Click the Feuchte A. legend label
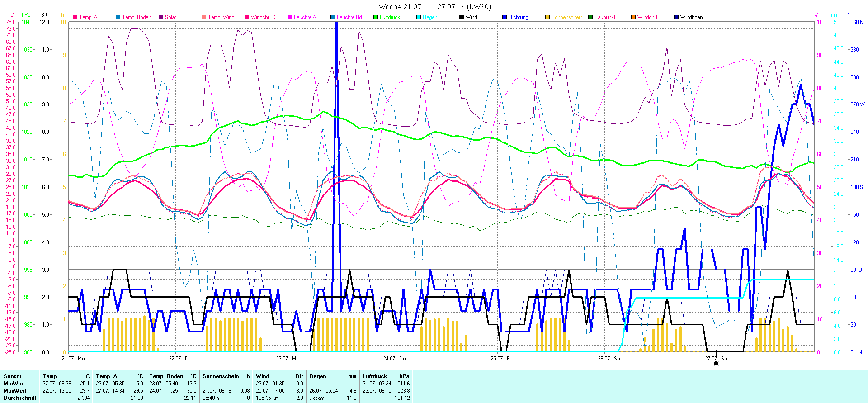Viewport: 868px width, 403px height. point(305,17)
